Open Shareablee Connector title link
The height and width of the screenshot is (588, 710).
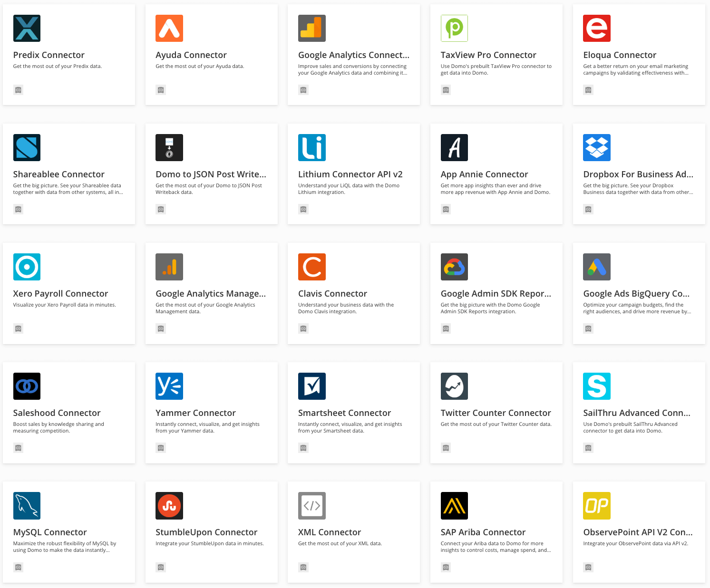pyautogui.click(x=59, y=174)
